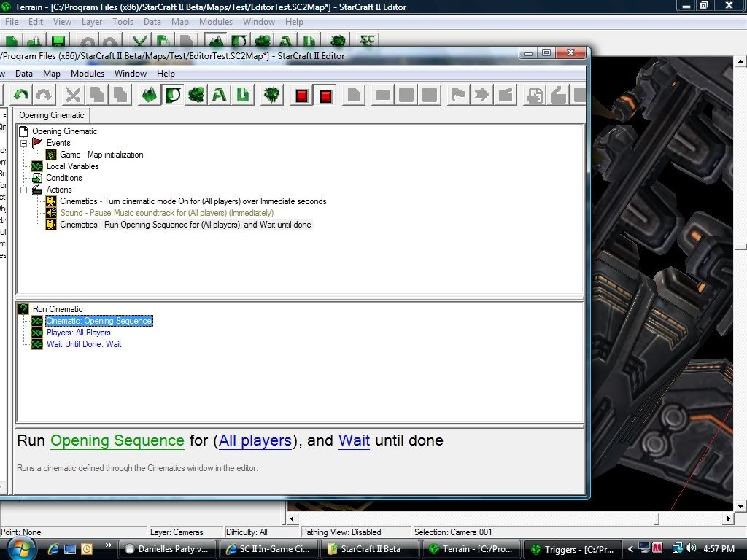Click the Actions clapperboard icon in the tree

(37, 190)
